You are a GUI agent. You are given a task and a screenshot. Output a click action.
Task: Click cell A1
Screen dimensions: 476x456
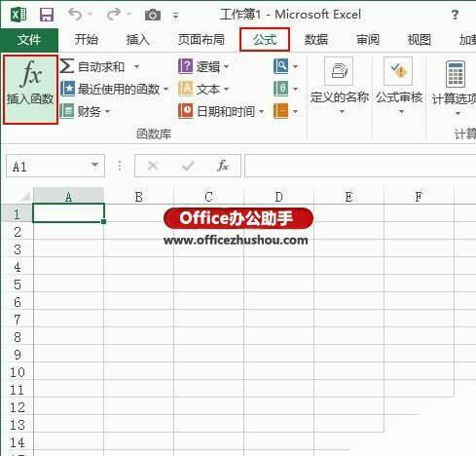(68, 213)
